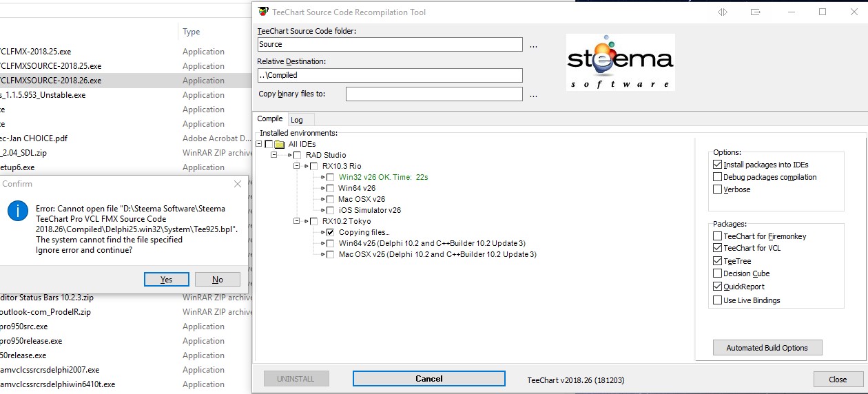Browse for Copy binary files destination
This screenshot has height=394, width=868.
pos(533,94)
